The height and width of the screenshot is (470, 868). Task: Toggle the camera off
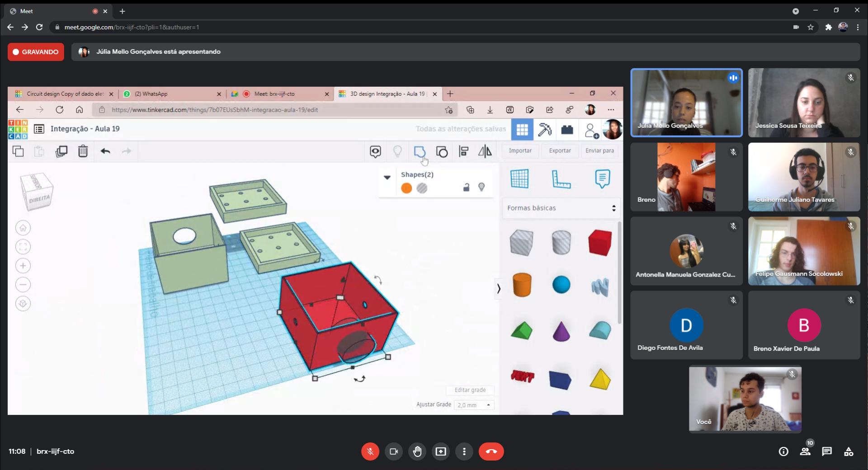(394, 451)
